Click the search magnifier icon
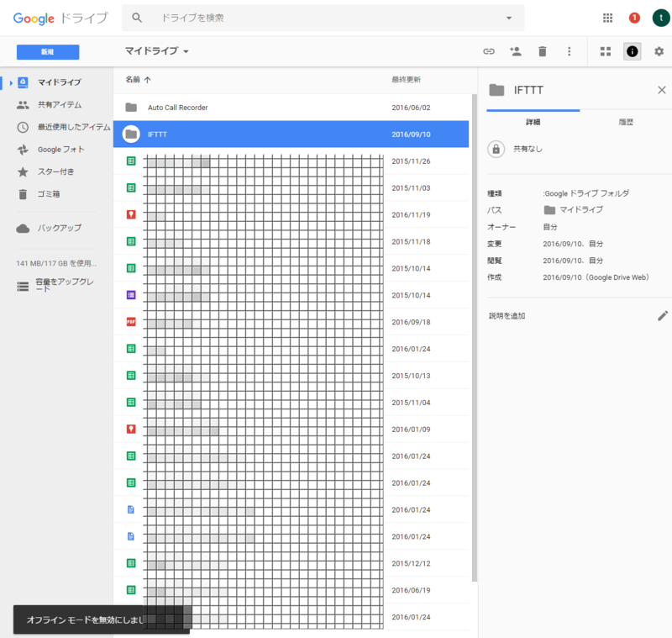The width and height of the screenshot is (672, 638). tap(137, 18)
